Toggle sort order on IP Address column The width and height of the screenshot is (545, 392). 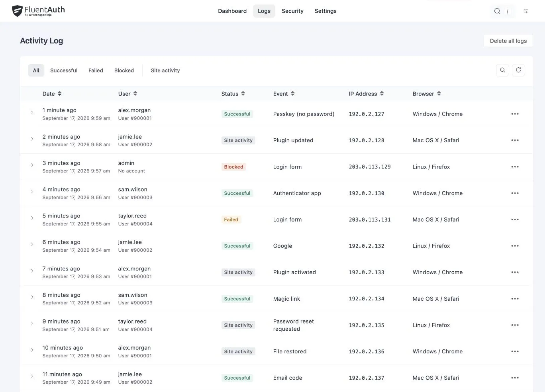pyautogui.click(x=367, y=94)
